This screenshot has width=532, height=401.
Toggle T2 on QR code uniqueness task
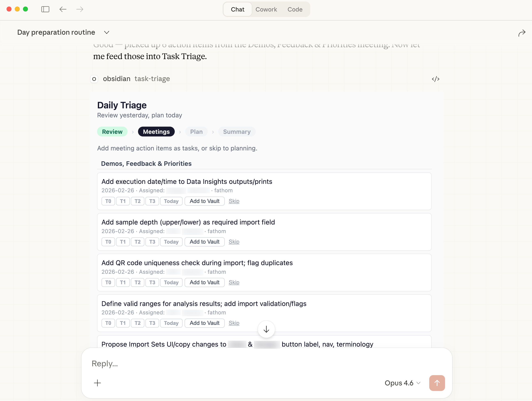coord(137,282)
